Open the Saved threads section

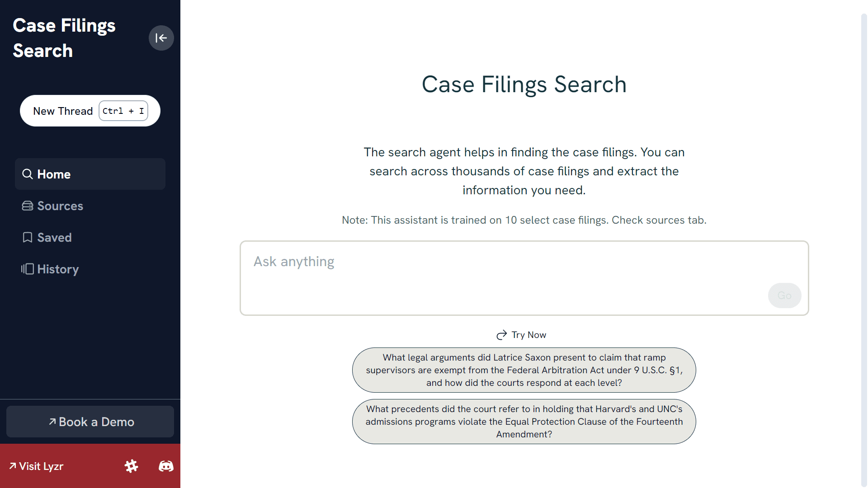(54, 238)
